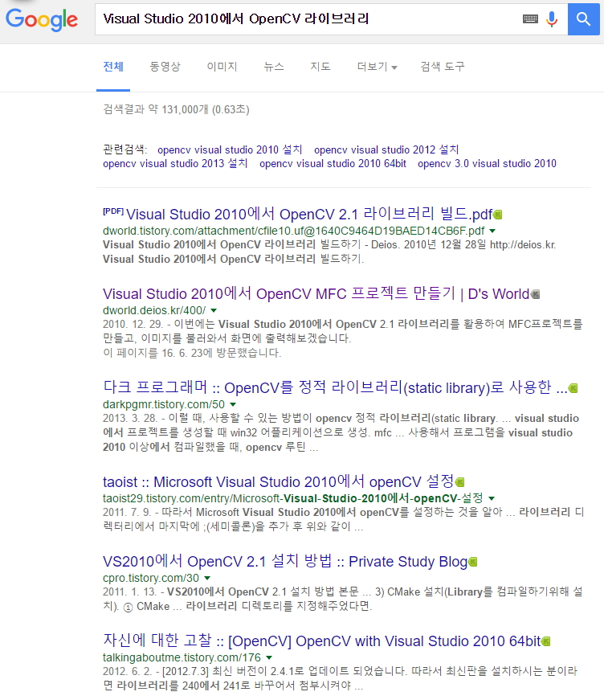Open the on-screen keyboard icon
604x700 pixels.
(x=530, y=18)
